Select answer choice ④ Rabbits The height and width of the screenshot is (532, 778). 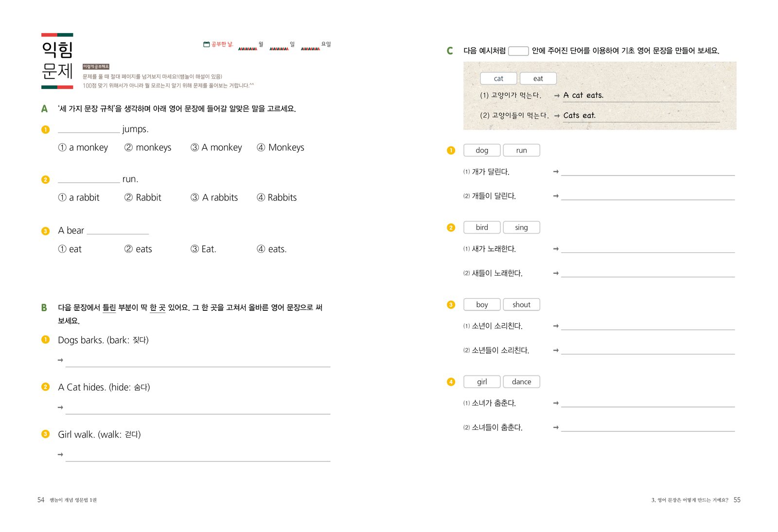277,197
